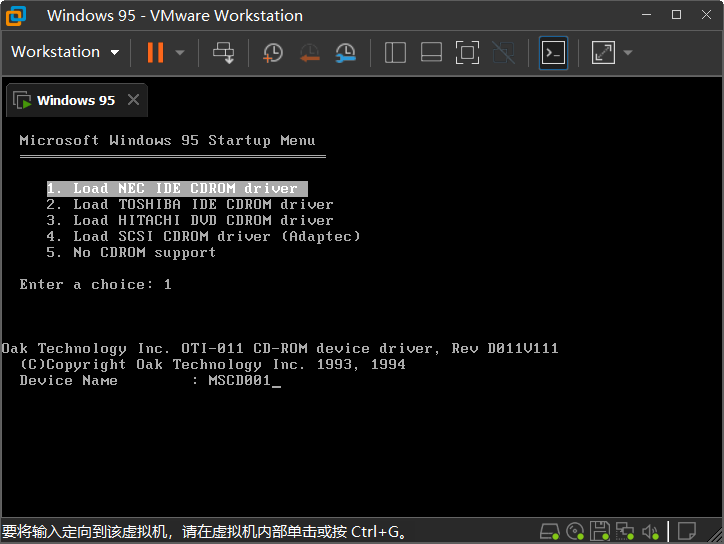Select Load SCSI CDROM driver (Adaptec) option
Viewport: 724px width, 544px height.
point(203,236)
